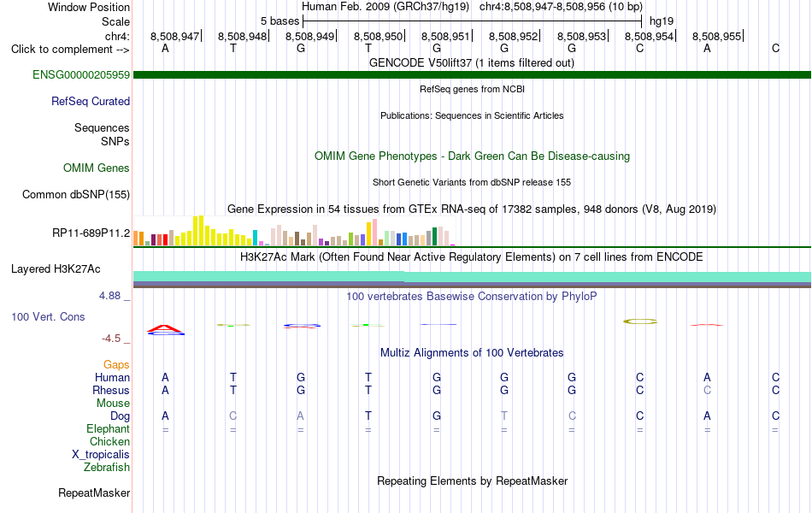Click the -4.5 PhyloP minimum value
Image resolution: width=812 pixels, height=513 pixels.
tap(111, 339)
